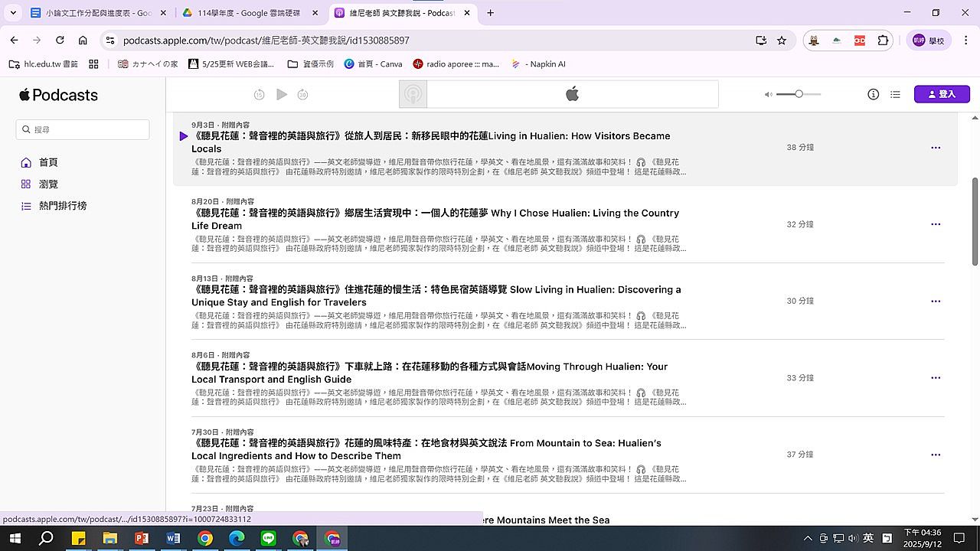Open 首頁 in the Podcasts sidebar
Viewport: 980px width, 551px height.
coord(48,162)
